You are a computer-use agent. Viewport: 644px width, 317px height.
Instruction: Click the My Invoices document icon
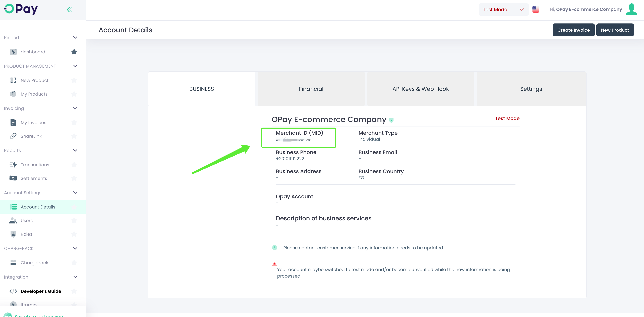coord(13,122)
